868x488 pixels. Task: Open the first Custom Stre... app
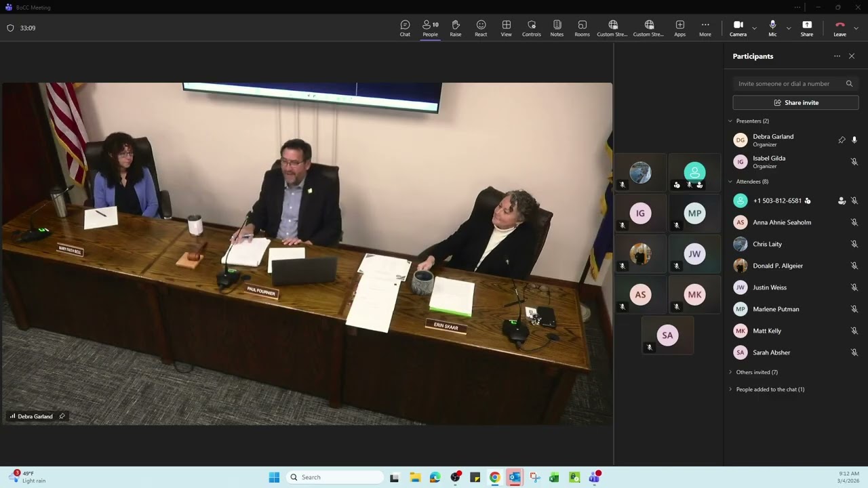pyautogui.click(x=612, y=28)
